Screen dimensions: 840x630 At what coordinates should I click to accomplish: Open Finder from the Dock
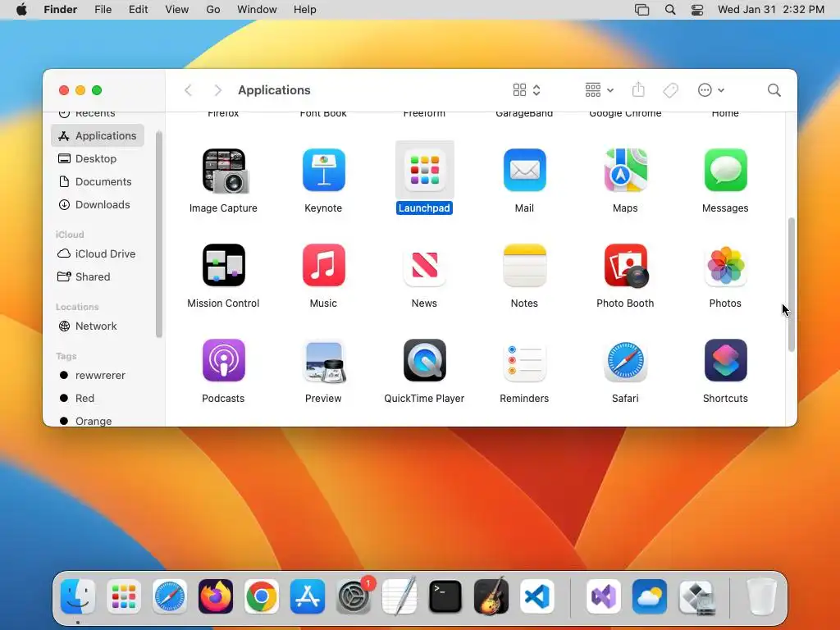78,596
